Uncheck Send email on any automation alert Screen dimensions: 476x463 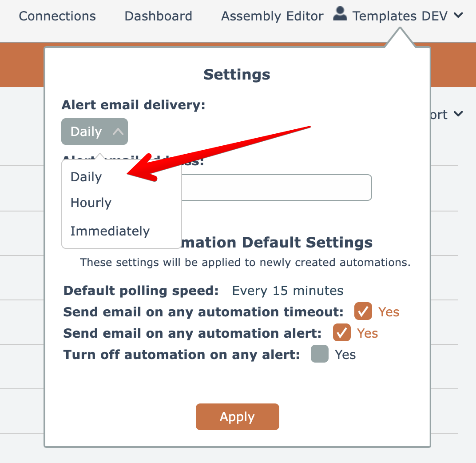(341, 333)
